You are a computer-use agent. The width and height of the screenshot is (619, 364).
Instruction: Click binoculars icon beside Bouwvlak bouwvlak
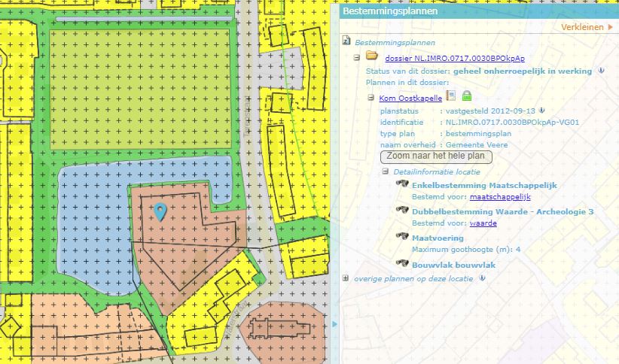[402, 263]
